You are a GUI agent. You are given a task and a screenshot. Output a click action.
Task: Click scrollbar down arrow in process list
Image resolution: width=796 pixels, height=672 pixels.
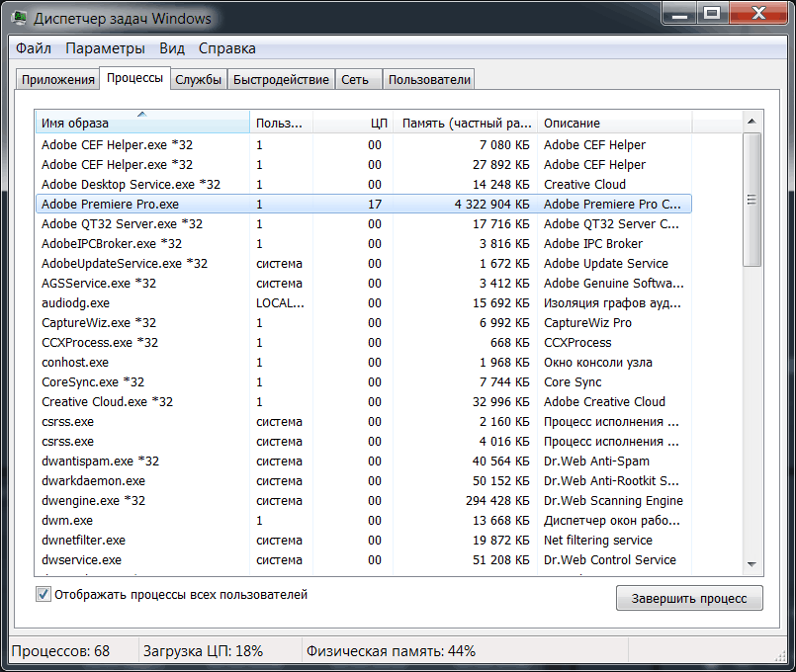(x=752, y=563)
